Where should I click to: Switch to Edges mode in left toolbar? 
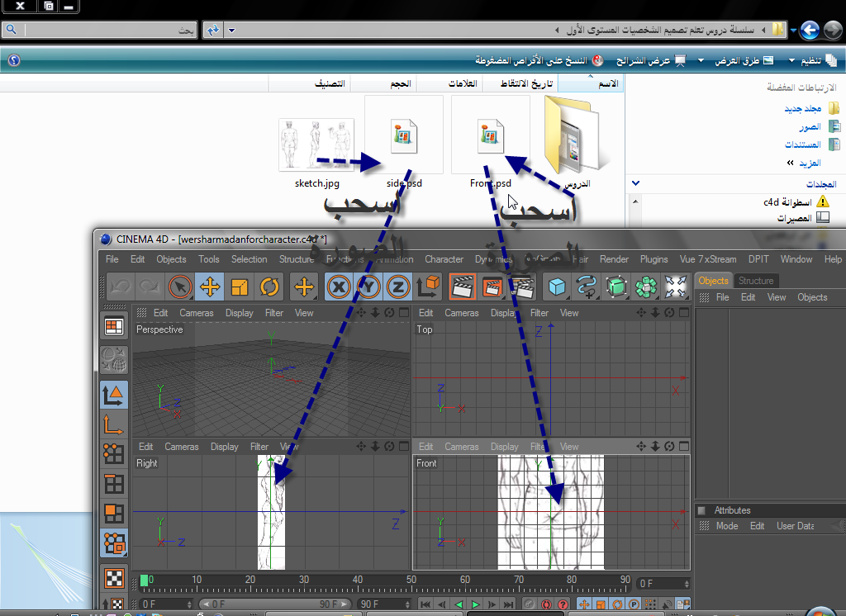click(114, 484)
